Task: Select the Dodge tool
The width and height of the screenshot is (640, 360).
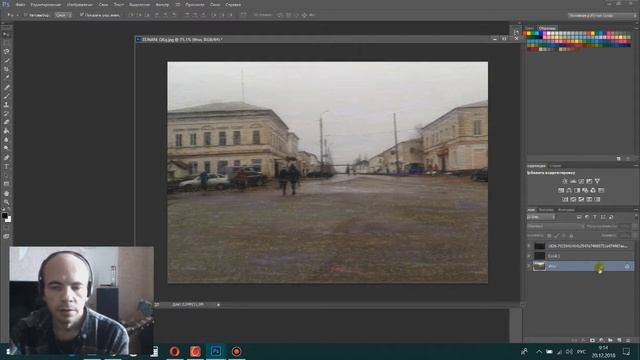Action: pos(7,148)
